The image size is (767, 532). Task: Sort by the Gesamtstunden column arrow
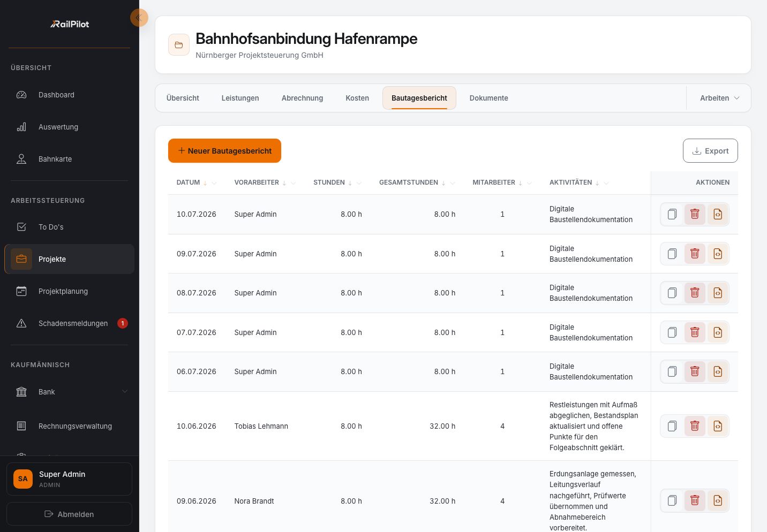pyautogui.click(x=443, y=183)
